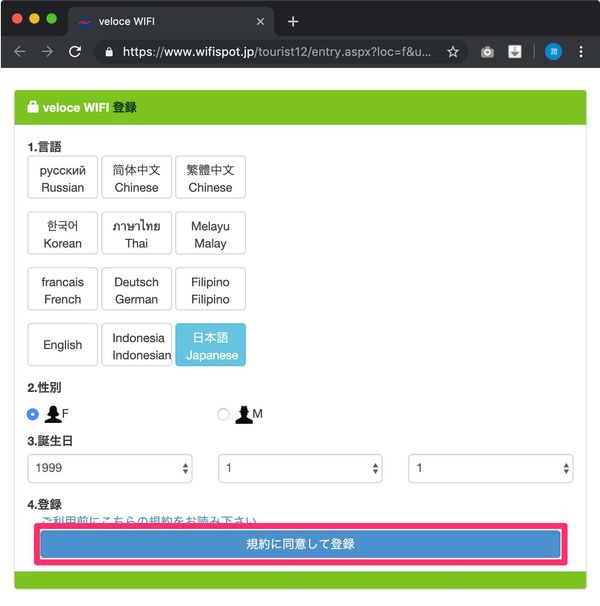Image resolution: width=600 pixels, height=606 pixels.
Task: Click the camera extension icon
Action: pos(487,52)
